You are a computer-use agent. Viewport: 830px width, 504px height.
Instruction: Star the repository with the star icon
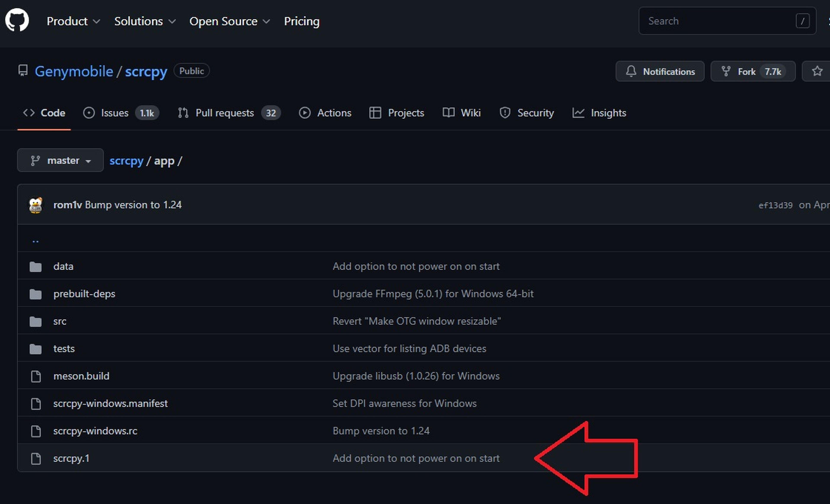point(817,71)
